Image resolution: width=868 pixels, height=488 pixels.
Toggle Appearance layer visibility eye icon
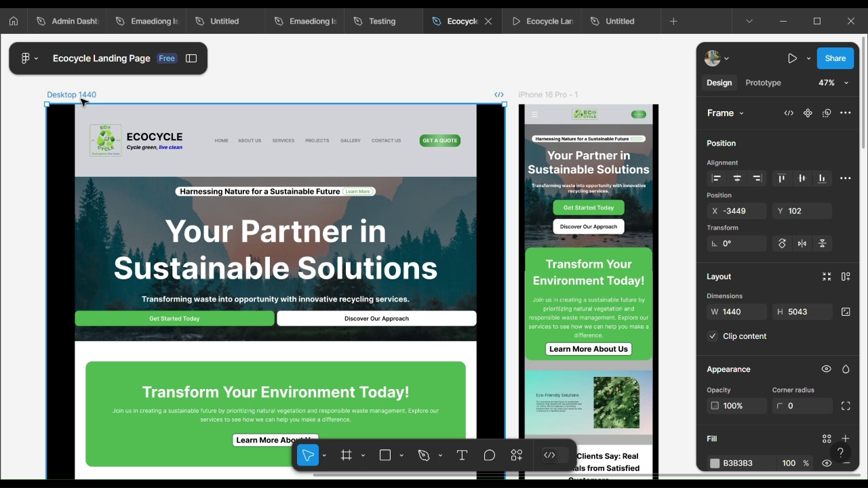tap(826, 369)
